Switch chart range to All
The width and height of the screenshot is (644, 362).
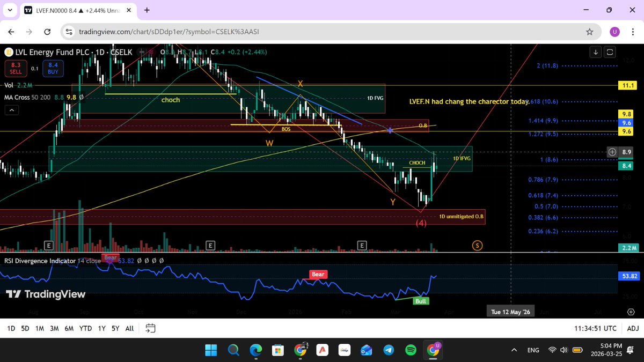point(129,328)
